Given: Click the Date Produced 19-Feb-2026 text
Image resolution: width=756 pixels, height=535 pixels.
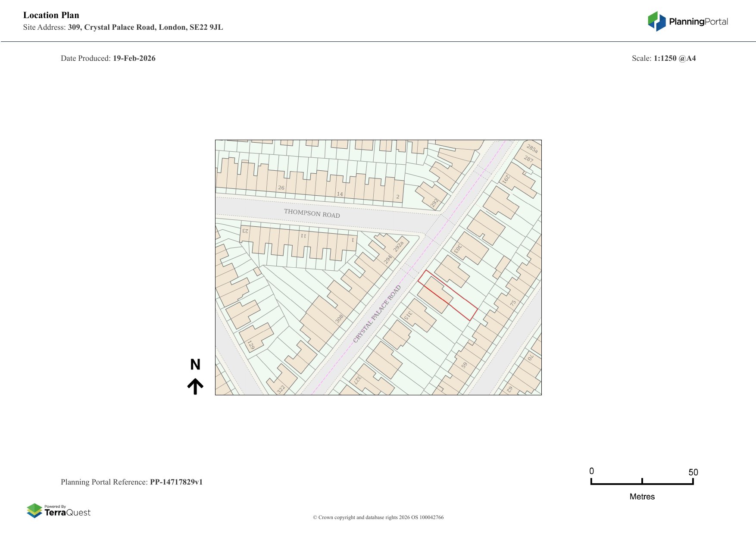Looking at the screenshot, I should [108, 58].
